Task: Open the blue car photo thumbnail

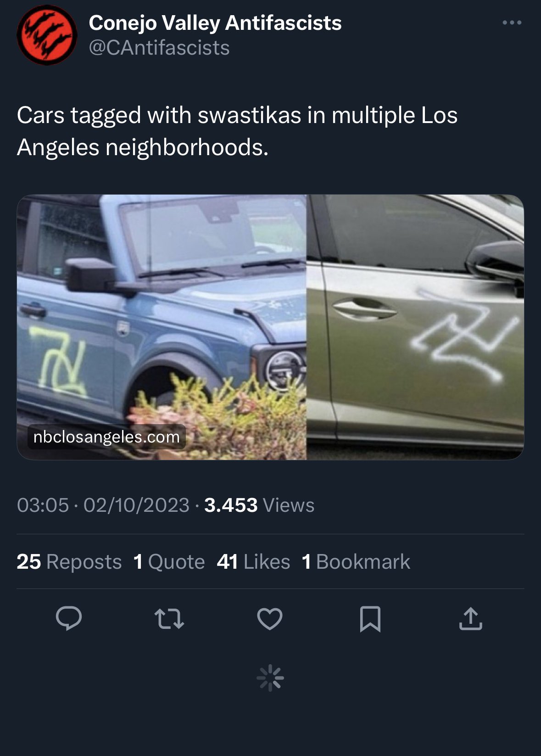Action: click(162, 327)
